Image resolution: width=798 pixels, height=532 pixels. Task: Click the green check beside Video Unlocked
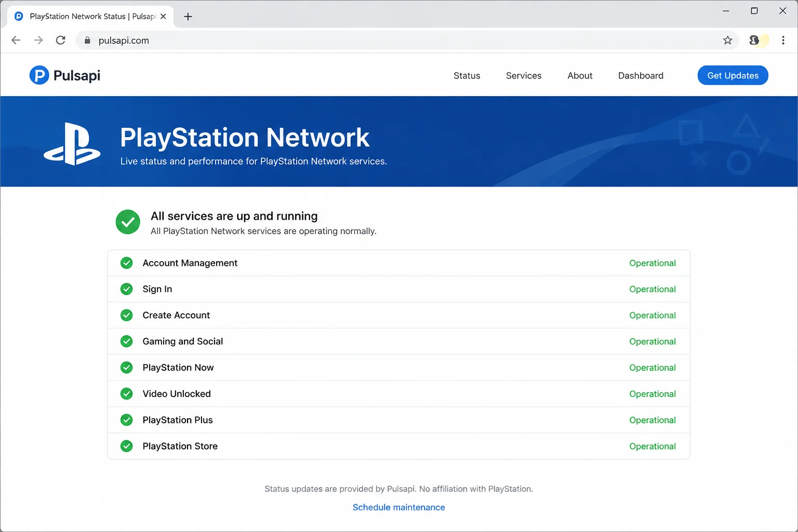(x=126, y=394)
